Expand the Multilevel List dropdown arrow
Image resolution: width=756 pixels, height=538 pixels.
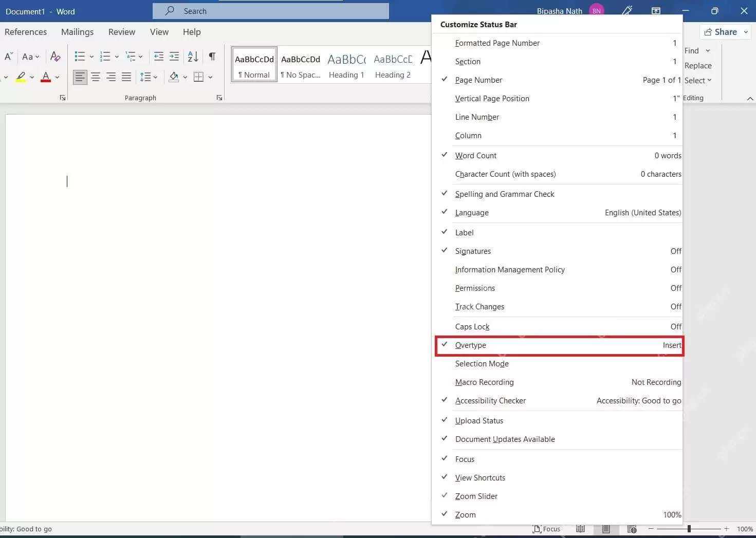(x=140, y=57)
